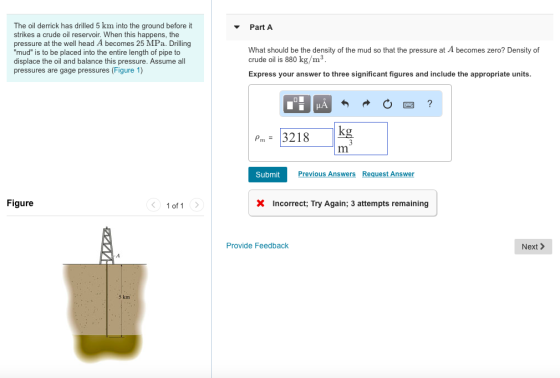This screenshot has height=378, width=560.
Task: Click the density value field showing 3218
Action: (306, 137)
